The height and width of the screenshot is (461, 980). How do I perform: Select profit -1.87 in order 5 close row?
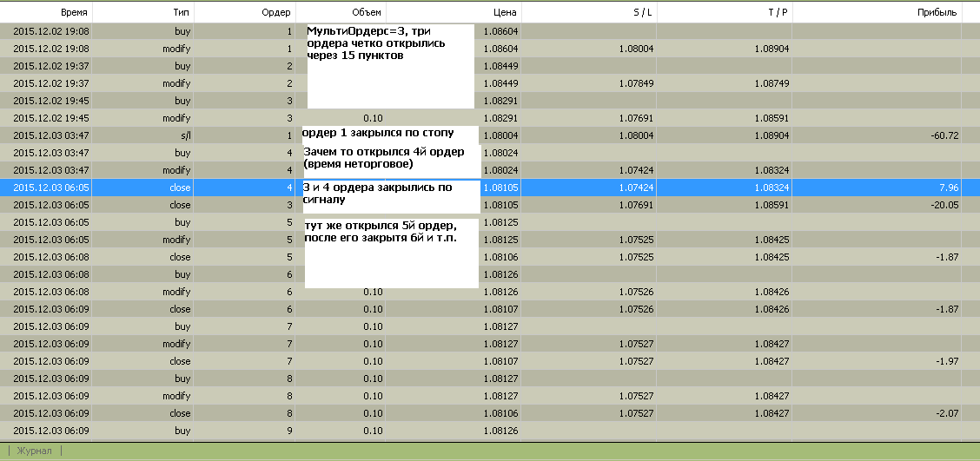point(946,257)
